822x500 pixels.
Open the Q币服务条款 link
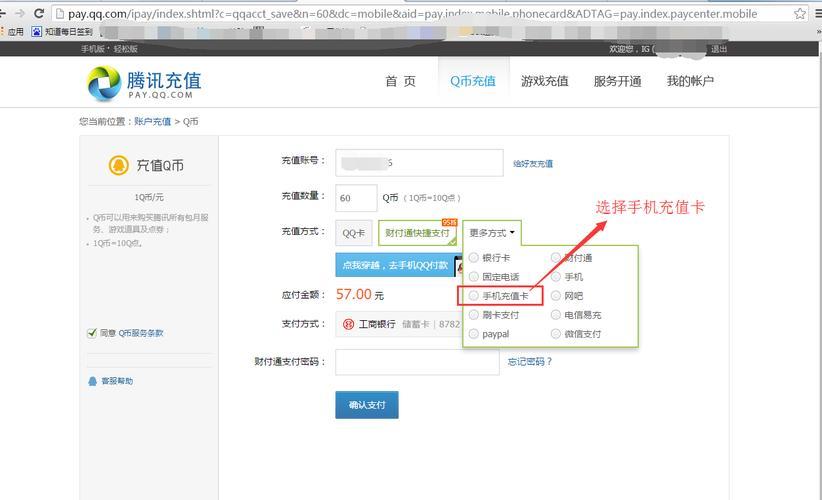(140, 333)
